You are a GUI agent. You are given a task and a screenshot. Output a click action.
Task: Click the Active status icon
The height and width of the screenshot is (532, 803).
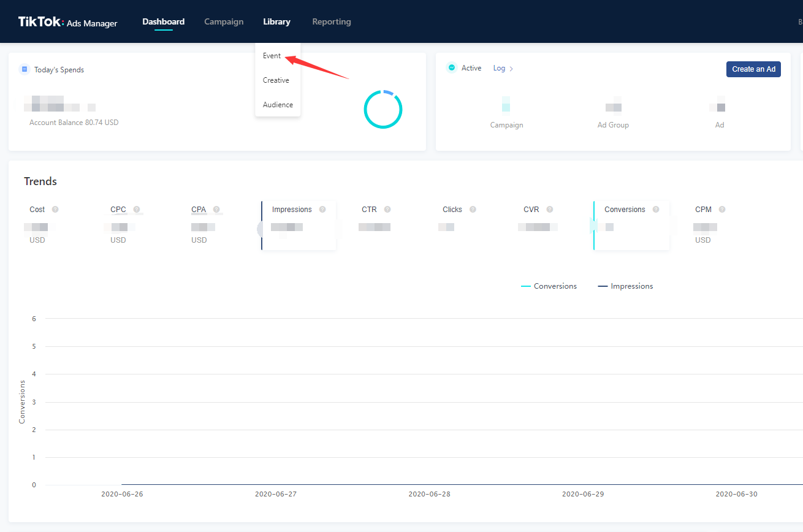[452, 68]
